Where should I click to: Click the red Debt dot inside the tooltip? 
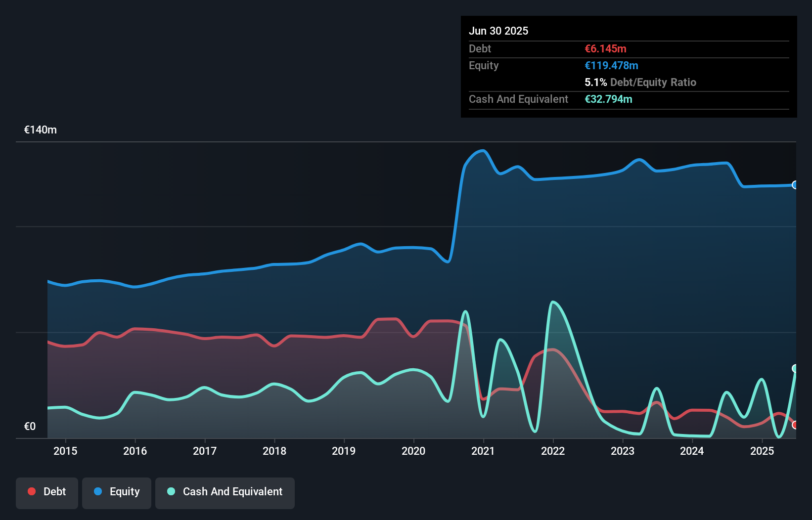(605, 48)
